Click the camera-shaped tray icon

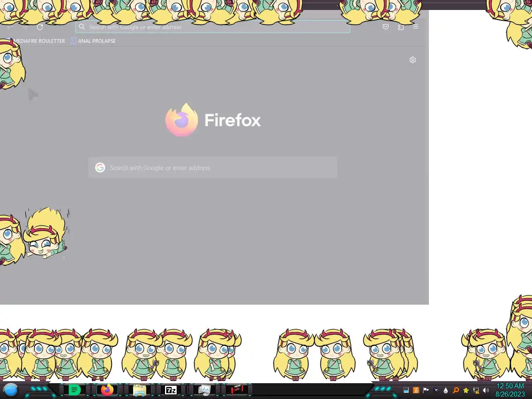[x=436, y=390]
